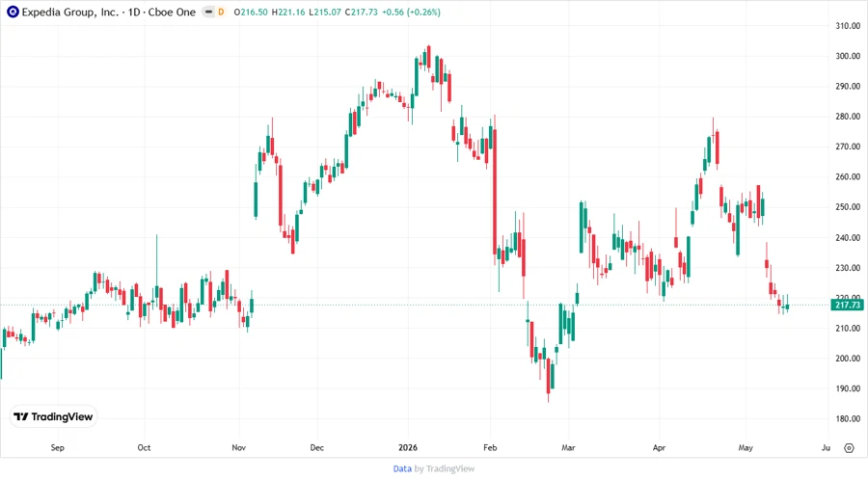The height and width of the screenshot is (480, 868).
Task: Click the Expedia Group logo icon
Action: pos(13,12)
